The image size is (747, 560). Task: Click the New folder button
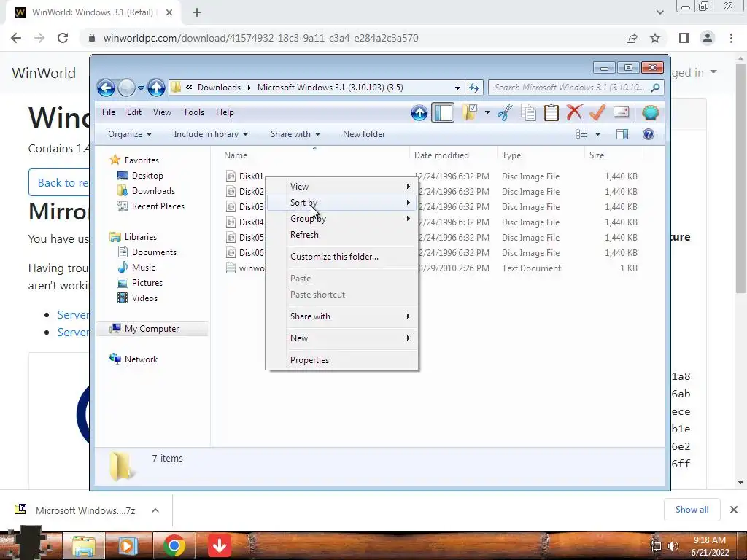364,134
